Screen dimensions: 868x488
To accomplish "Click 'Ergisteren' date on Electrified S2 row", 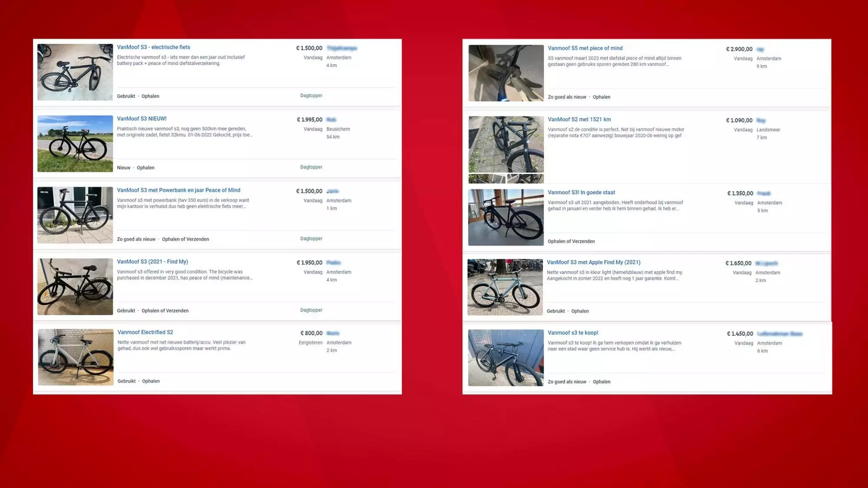I will point(311,343).
